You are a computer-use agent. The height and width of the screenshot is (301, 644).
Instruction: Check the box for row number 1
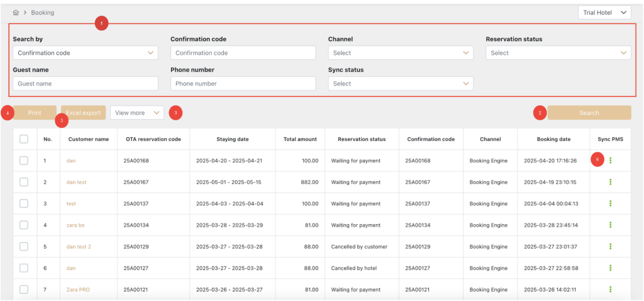click(24, 161)
